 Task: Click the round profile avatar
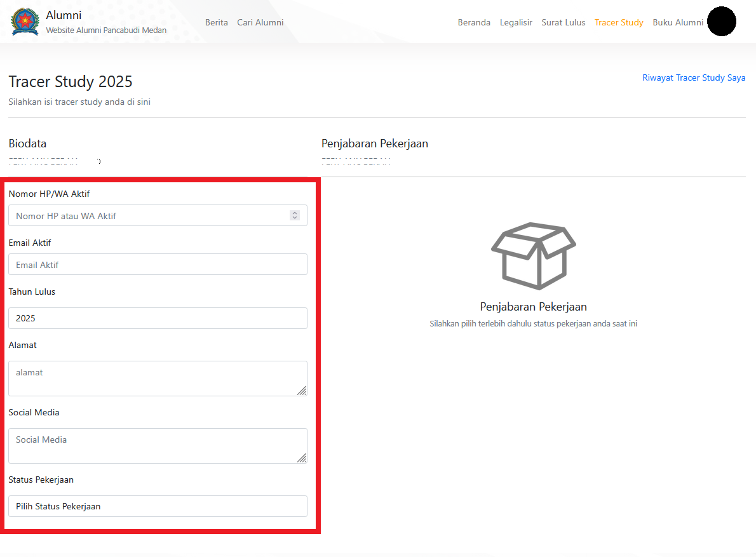coord(721,21)
